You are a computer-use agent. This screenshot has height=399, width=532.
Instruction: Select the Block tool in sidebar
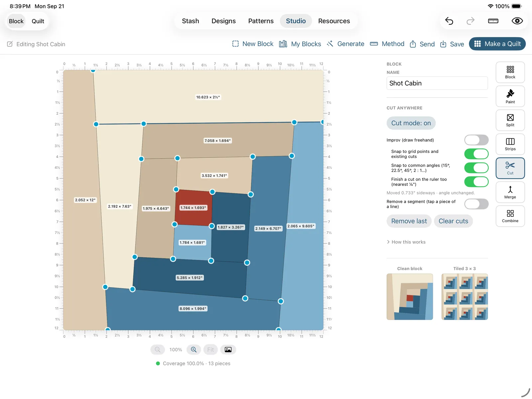(x=510, y=72)
